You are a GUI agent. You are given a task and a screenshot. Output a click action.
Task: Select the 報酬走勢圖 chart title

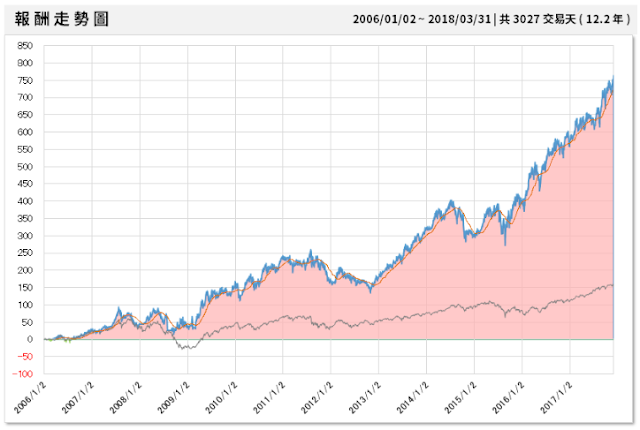[x=62, y=19]
